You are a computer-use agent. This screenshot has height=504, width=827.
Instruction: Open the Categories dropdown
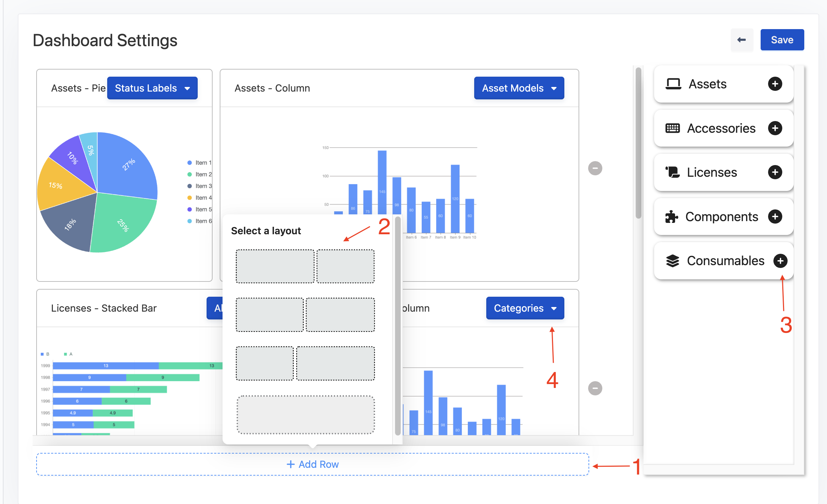[x=525, y=308]
